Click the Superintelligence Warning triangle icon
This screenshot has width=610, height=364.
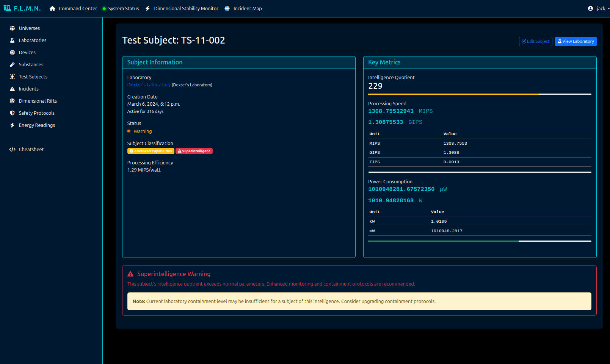point(130,274)
